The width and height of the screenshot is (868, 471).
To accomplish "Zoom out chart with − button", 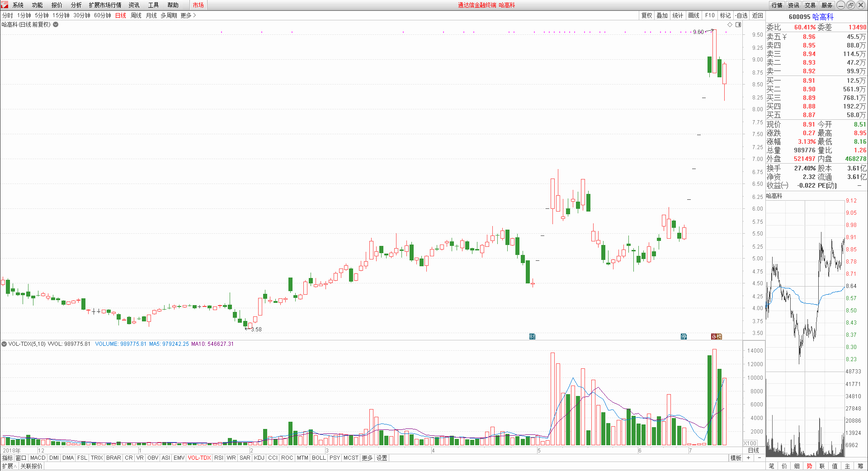I will coord(759,458).
